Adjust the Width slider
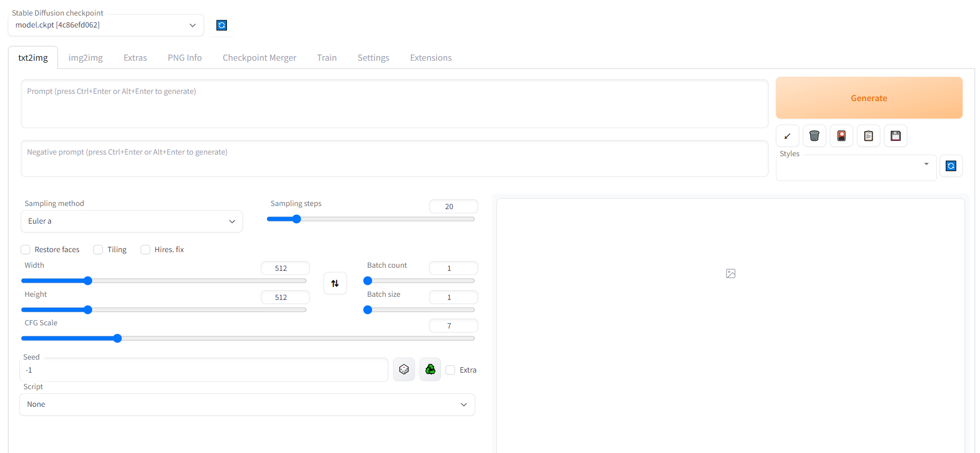The height and width of the screenshot is (453, 980). [x=164, y=281]
